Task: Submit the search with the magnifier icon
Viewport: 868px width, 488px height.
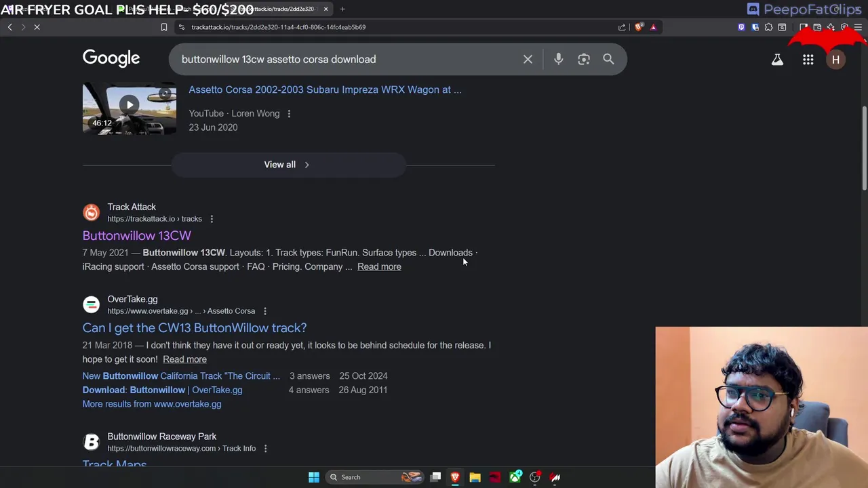Action: click(x=608, y=59)
